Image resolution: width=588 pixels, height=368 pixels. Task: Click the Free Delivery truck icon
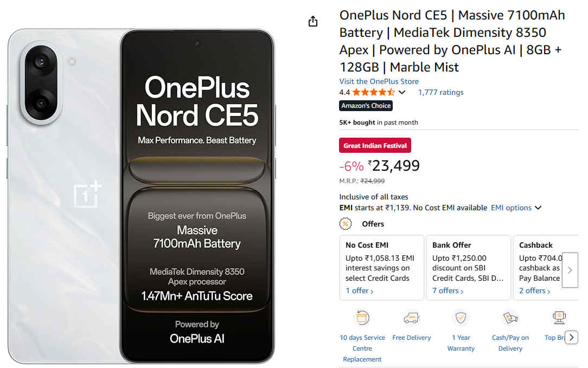[x=411, y=318]
